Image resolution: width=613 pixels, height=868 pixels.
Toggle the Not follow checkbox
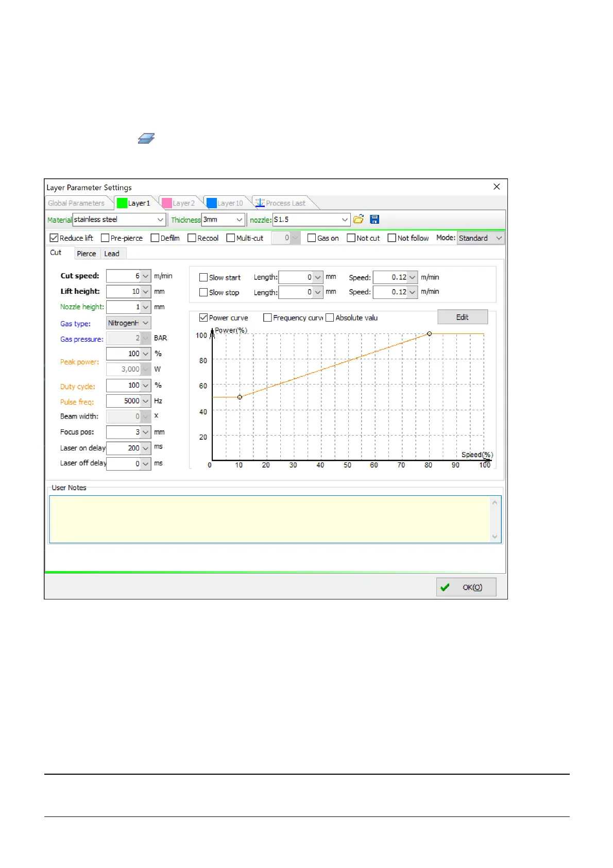[x=392, y=238]
